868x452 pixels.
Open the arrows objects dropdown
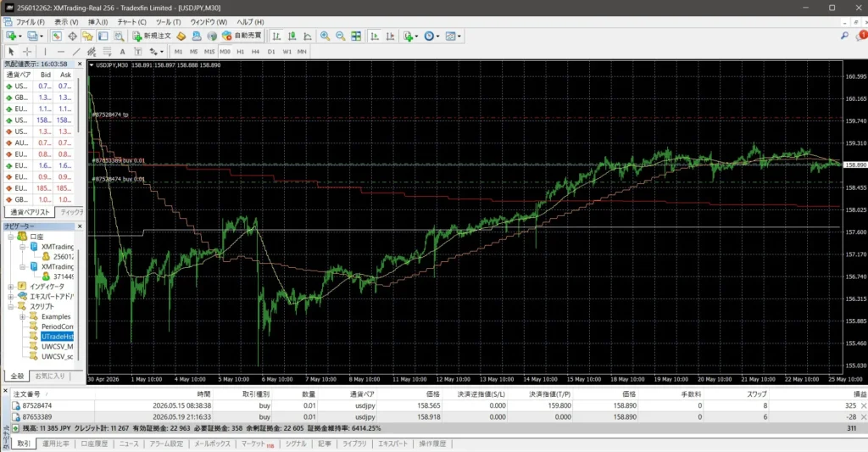[x=162, y=52]
